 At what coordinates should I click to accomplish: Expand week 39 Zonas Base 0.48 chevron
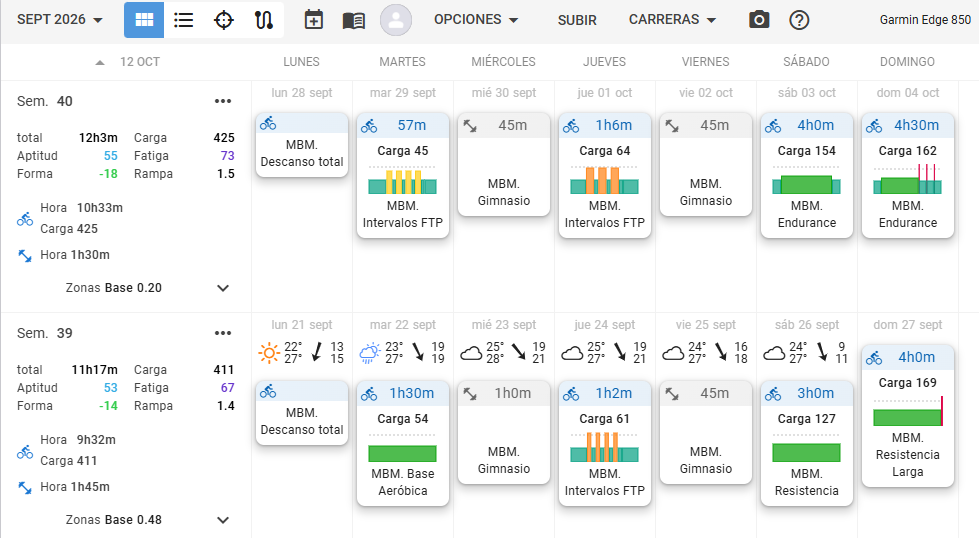(x=223, y=521)
